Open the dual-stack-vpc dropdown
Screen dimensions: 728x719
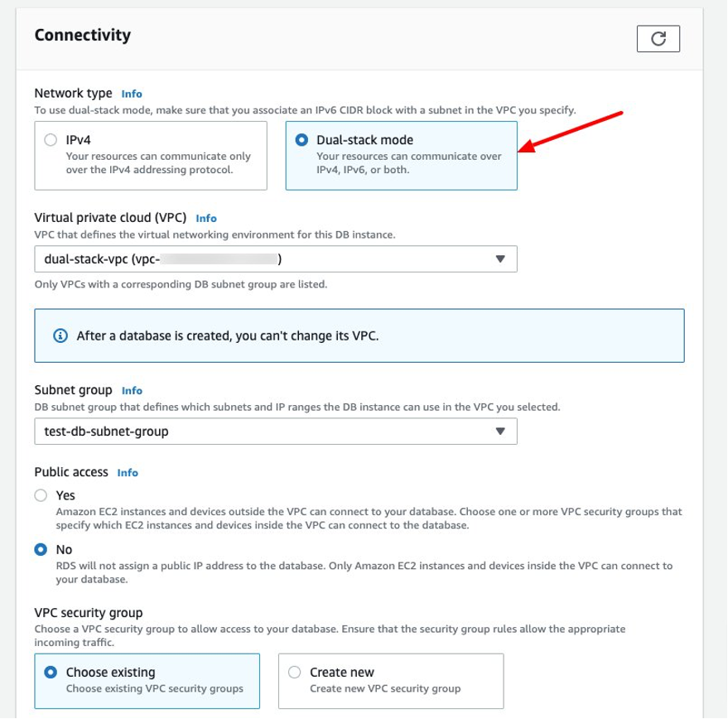coord(276,259)
